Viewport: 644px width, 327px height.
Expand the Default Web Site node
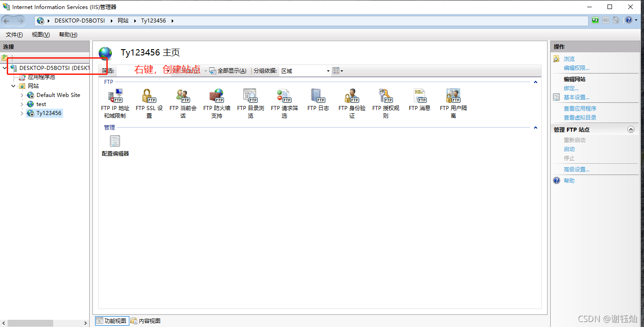22,95
